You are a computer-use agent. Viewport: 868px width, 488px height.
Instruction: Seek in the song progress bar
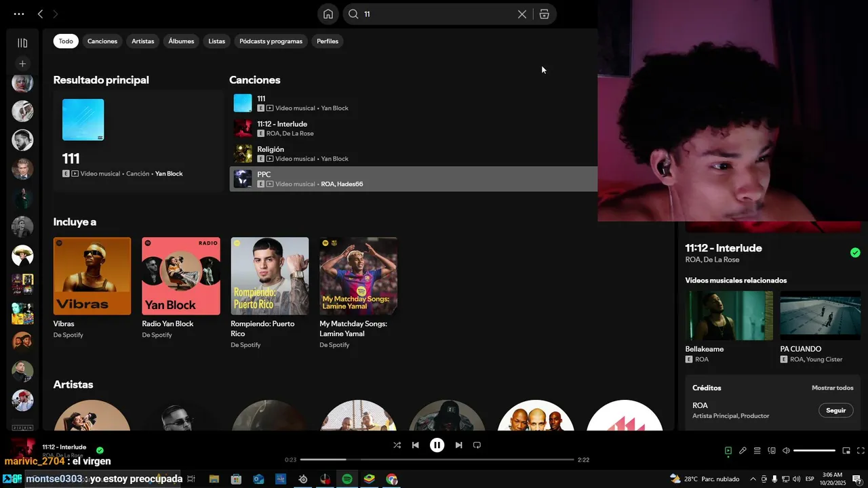pos(437,460)
